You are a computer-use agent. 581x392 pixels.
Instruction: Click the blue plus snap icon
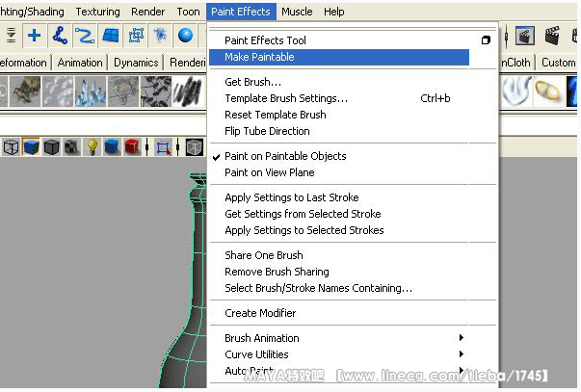coord(35,36)
